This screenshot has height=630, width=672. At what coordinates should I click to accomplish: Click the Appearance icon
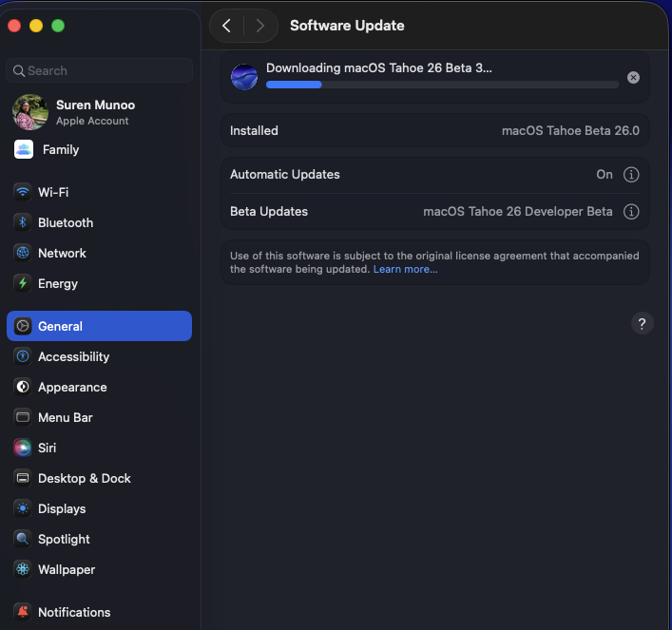(x=23, y=387)
